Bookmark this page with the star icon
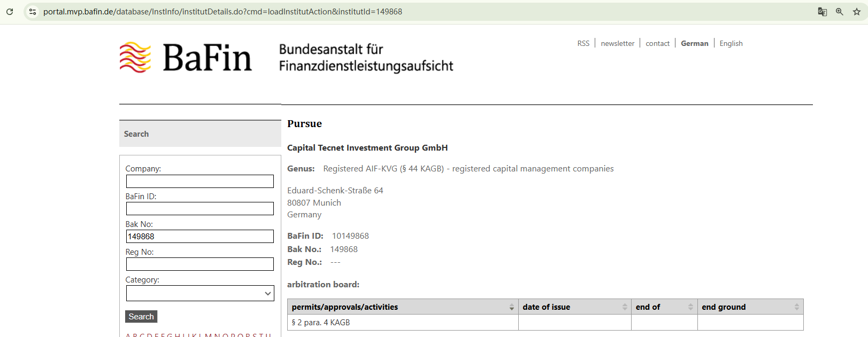Image resolution: width=868 pixels, height=337 pixels. point(857,11)
